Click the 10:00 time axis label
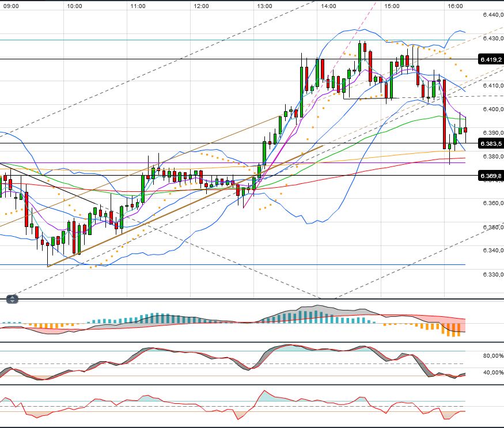 click(x=74, y=6)
